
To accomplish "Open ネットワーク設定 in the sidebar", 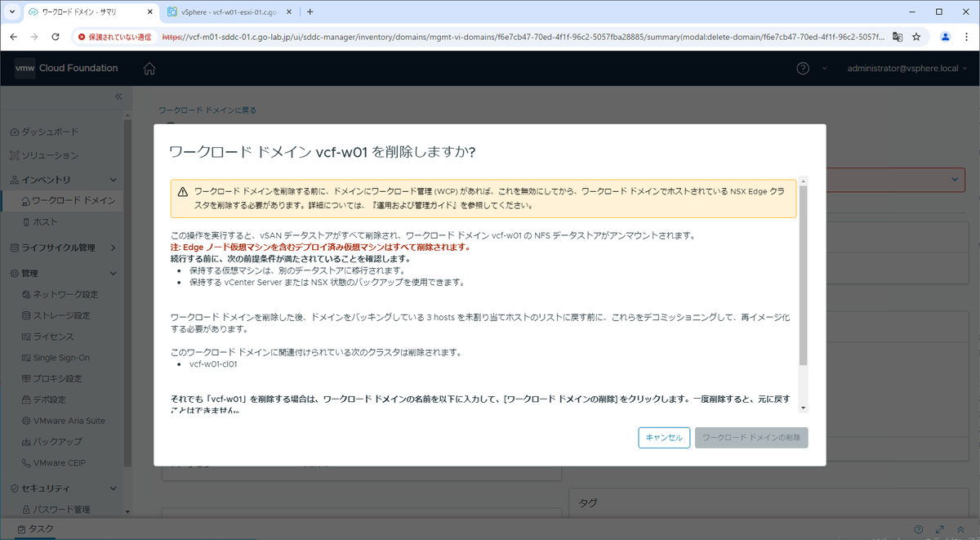I will coord(65,294).
